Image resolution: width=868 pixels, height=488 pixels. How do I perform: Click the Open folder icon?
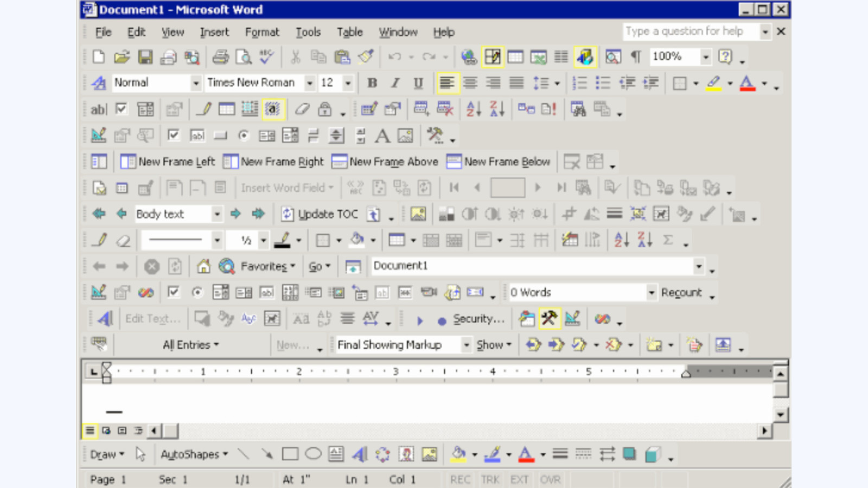pos(122,57)
